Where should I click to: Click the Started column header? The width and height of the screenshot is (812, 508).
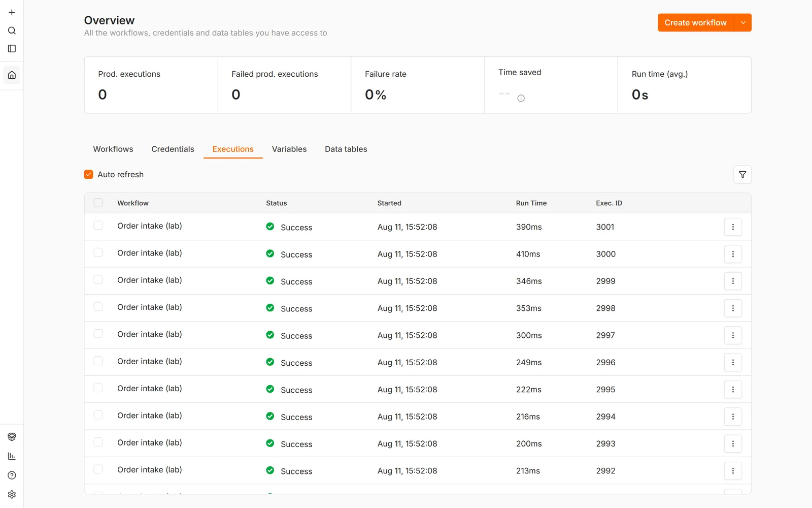pos(389,203)
